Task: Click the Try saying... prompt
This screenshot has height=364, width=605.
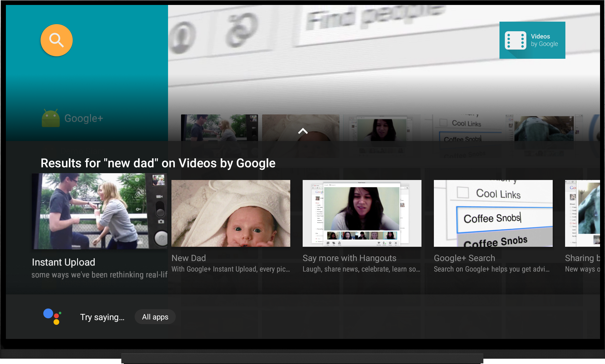Action: click(102, 317)
